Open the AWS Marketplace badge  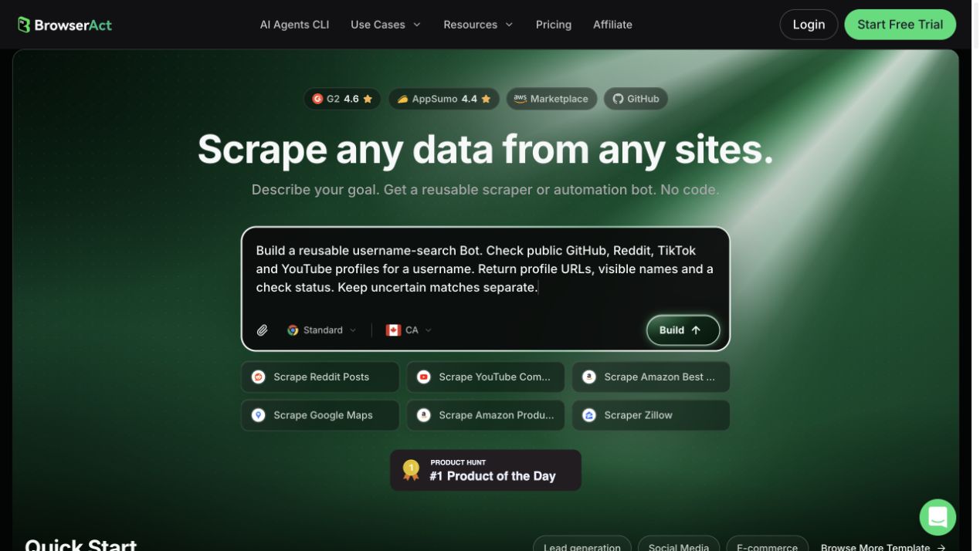551,99
